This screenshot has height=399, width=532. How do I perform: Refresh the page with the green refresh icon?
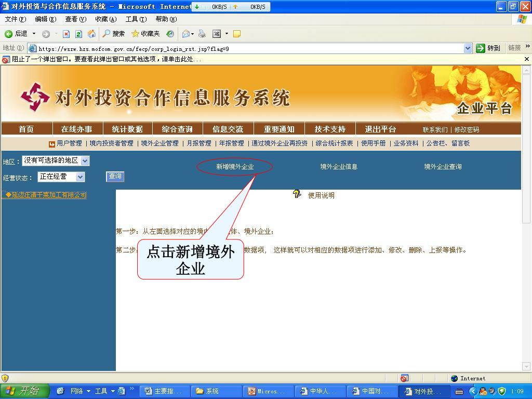[79, 34]
